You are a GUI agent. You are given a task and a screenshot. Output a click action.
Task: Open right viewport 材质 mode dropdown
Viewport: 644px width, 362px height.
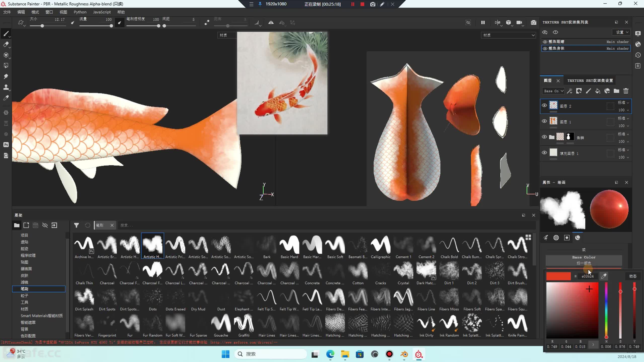coord(508,35)
